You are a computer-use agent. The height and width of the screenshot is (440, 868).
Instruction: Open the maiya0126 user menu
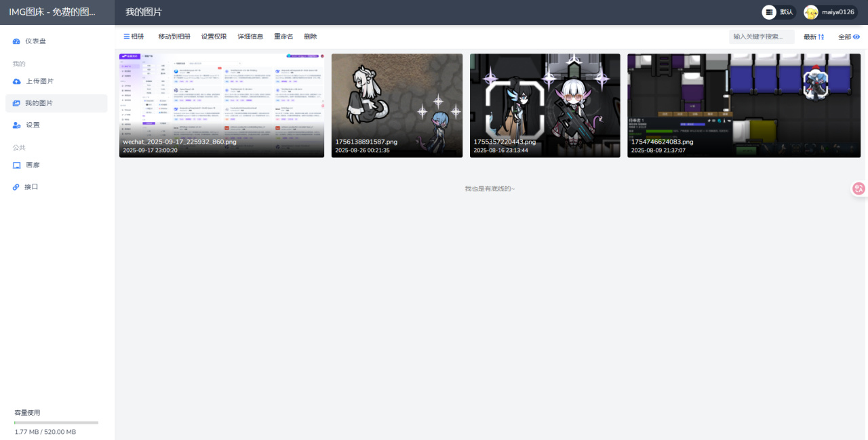(x=830, y=12)
